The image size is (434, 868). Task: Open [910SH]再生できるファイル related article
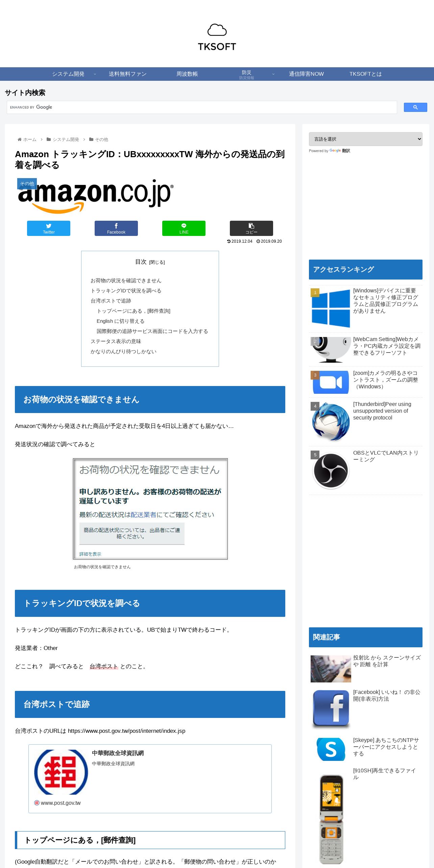384,774
